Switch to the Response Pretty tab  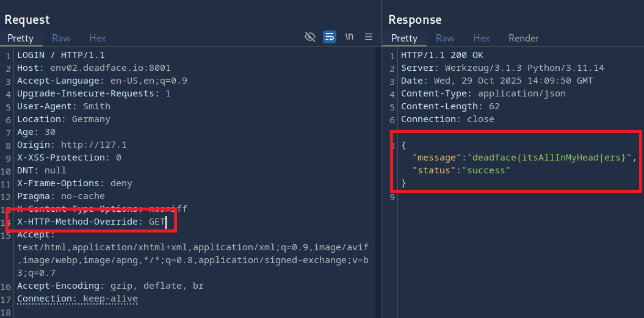tap(404, 38)
